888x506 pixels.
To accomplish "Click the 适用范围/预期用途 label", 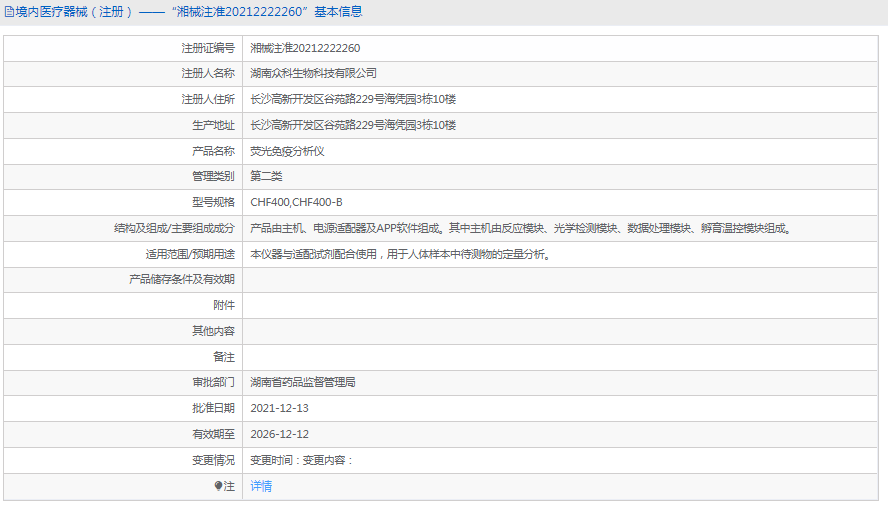I will (190, 254).
